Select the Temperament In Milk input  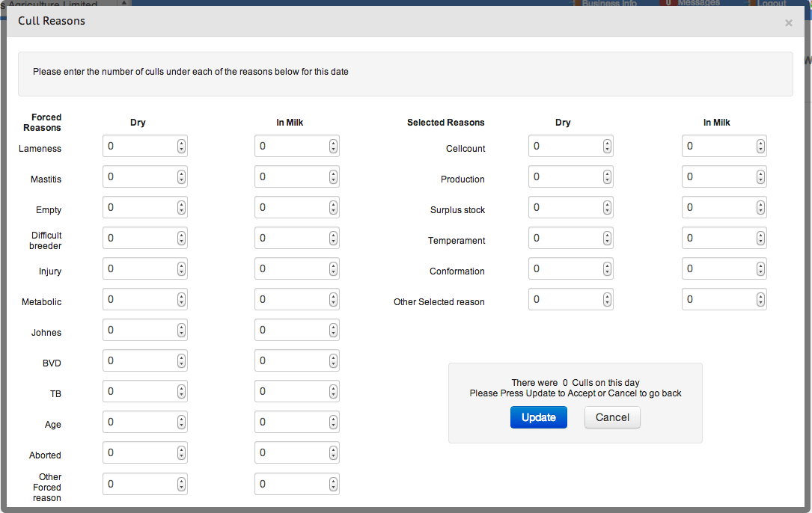click(718, 239)
